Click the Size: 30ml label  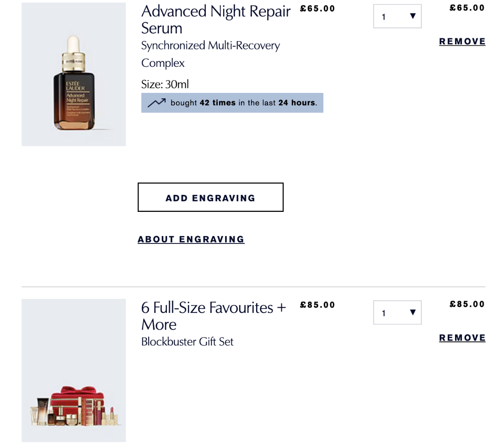coord(165,84)
